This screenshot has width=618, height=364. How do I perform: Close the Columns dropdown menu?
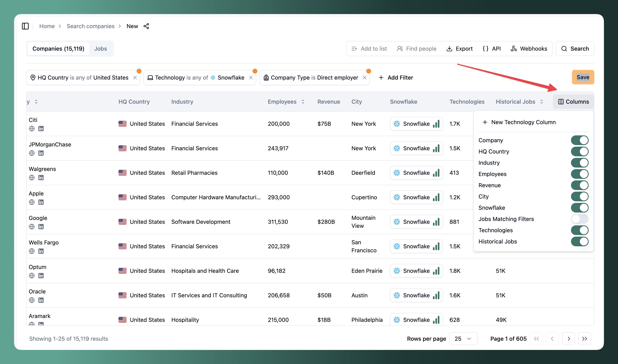(x=573, y=102)
